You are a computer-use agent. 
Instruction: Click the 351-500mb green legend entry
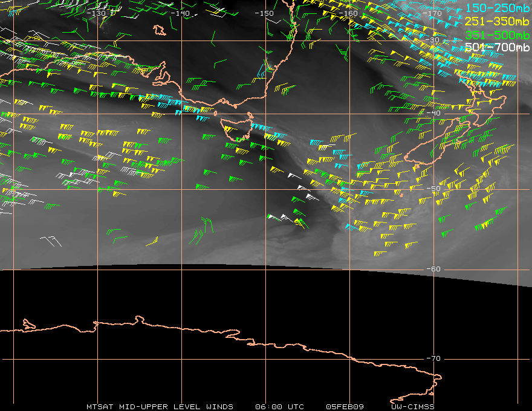pos(497,34)
